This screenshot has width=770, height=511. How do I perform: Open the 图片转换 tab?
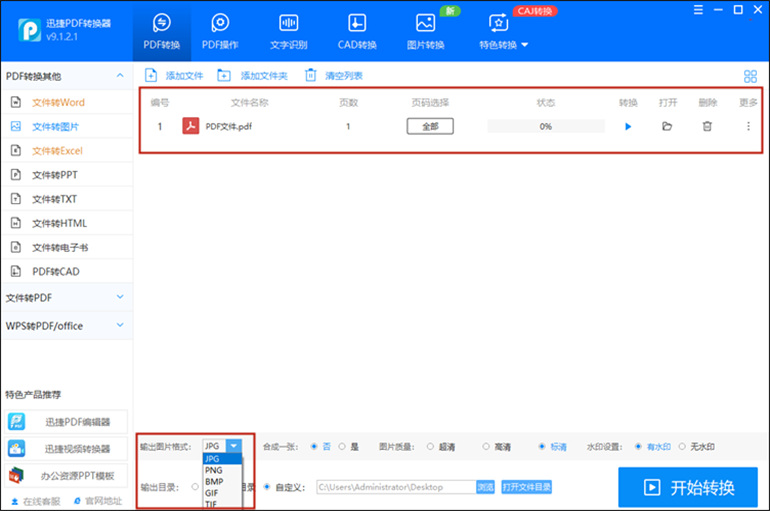pos(425,31)
